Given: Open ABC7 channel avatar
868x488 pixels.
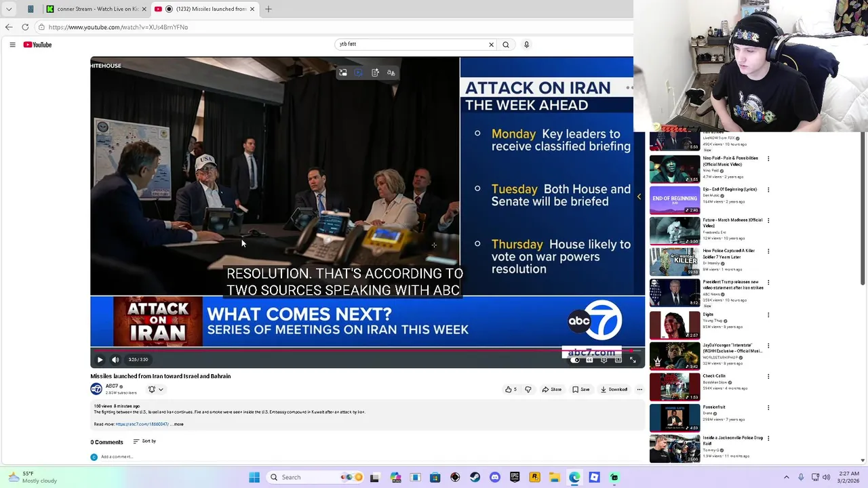Looking at the screenshot, I should click(96, 389).
